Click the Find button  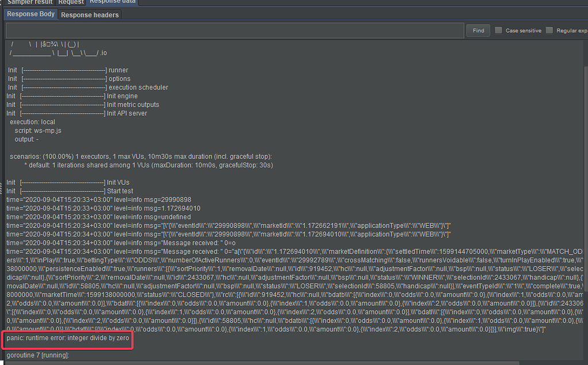[478, 30]
